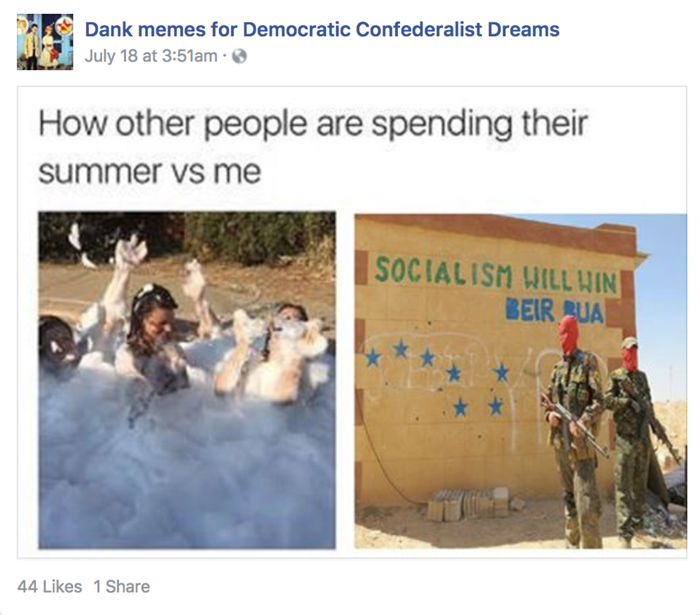Click the foam party photo on the left
This screenshot has width=700, height=615.
(x=187, y=380)
